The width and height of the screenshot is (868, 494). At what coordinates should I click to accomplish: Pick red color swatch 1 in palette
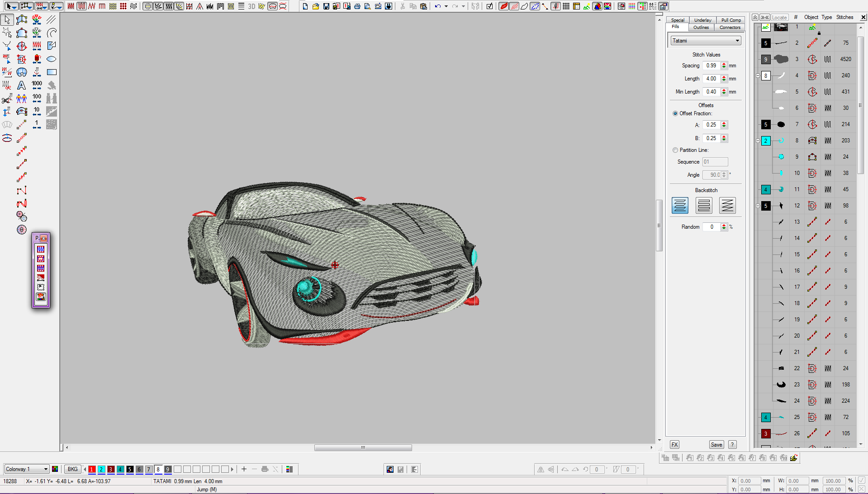92,469
